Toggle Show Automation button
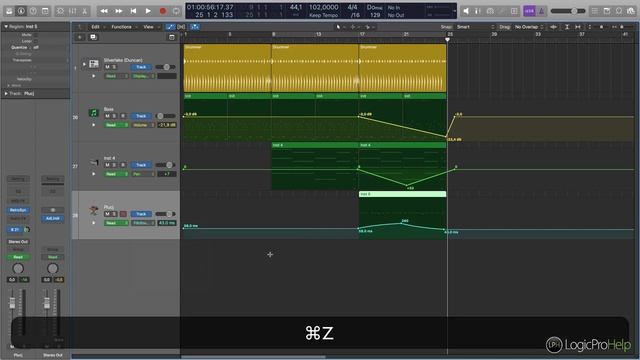Image resolution: width=640 pixels, height=360 pixels. click(x=170, y=27)
